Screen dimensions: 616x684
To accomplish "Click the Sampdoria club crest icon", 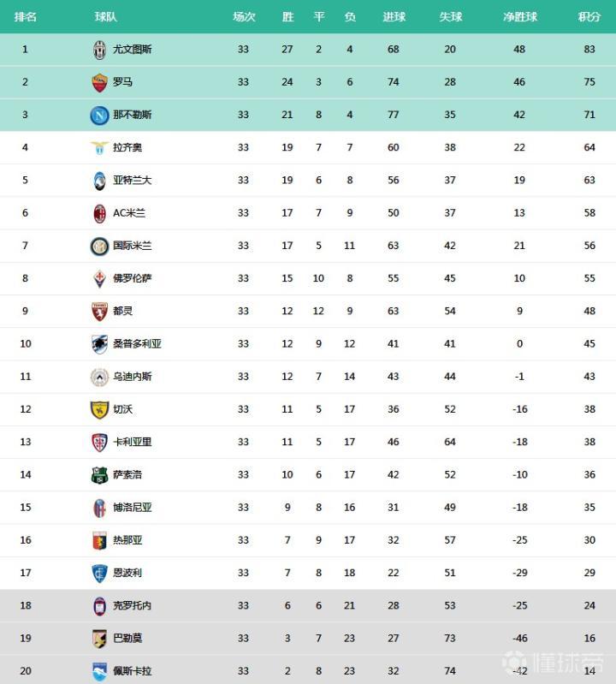I will coord(100,344).
